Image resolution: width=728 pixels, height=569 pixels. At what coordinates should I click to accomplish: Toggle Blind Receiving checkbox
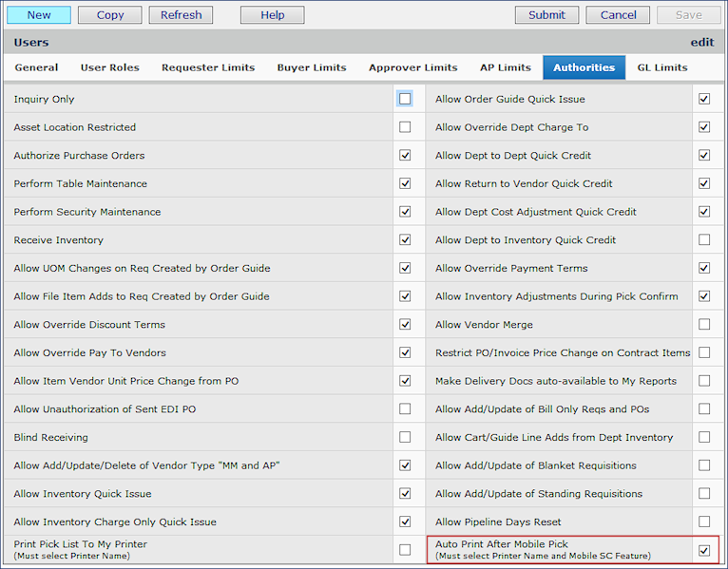coord(406,438)
